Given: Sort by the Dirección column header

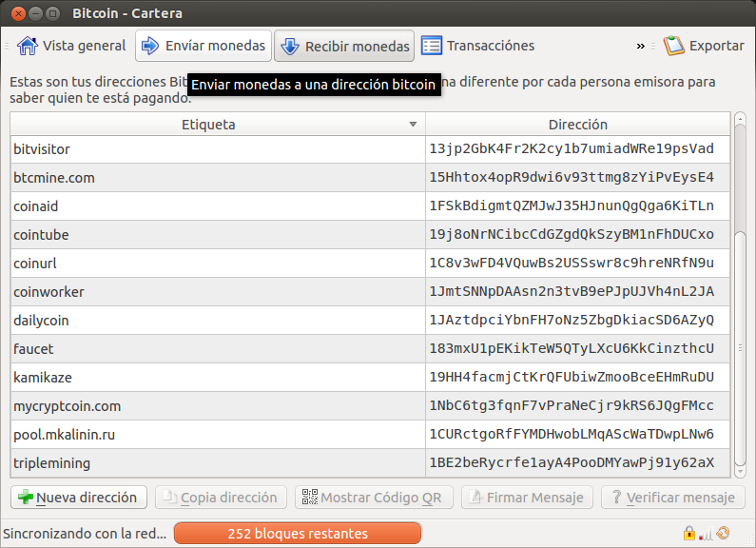Looking at the screenshot, I should 577,125.
